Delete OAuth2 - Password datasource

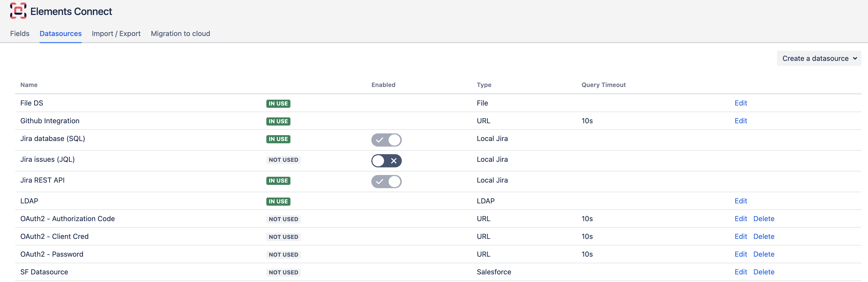click(x=764, y=254)
